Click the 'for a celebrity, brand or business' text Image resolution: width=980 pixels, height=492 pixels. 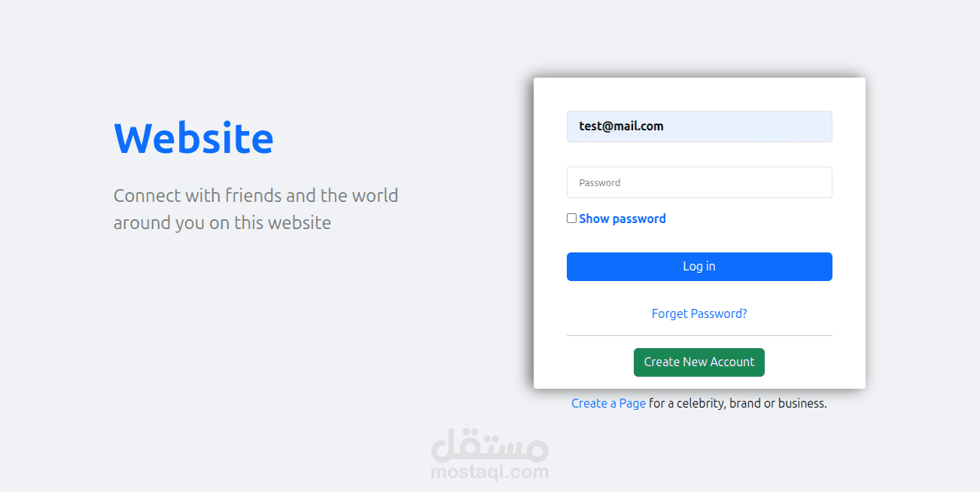point(738,403)
